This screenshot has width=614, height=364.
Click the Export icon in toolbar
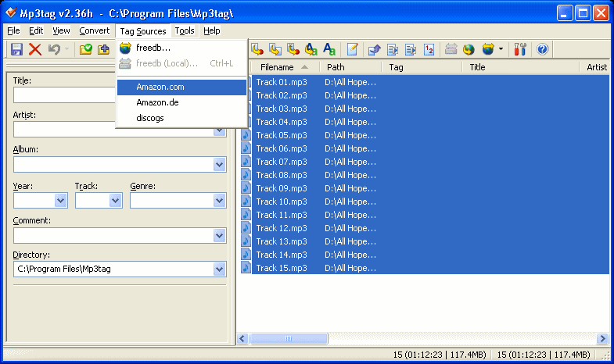tap(375, 49)
